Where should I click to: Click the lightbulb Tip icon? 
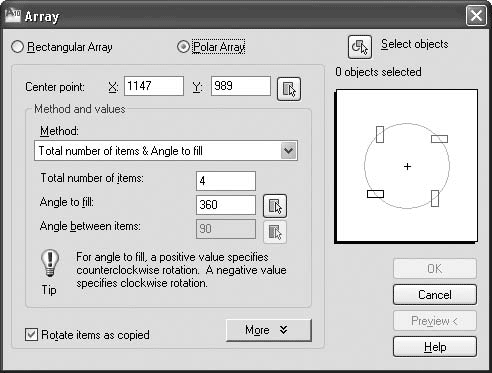pos(50,263)
